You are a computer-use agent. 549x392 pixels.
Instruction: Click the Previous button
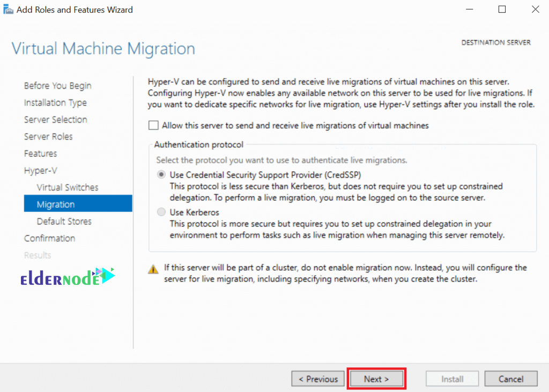coord(318,379)
